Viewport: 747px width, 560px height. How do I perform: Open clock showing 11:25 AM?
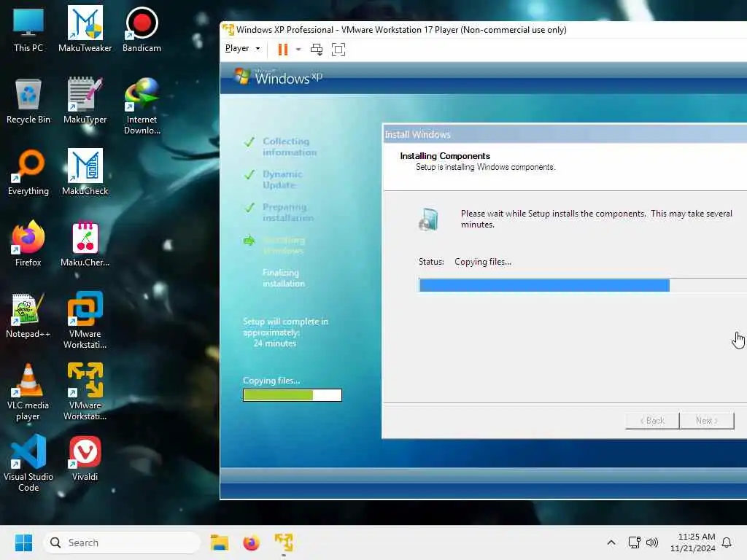point(693,542)
